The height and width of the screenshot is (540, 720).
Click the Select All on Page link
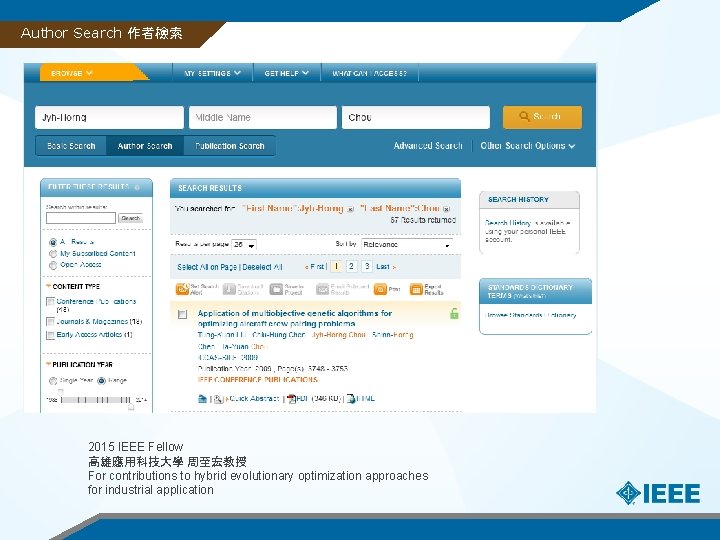(x=207, y=267)
